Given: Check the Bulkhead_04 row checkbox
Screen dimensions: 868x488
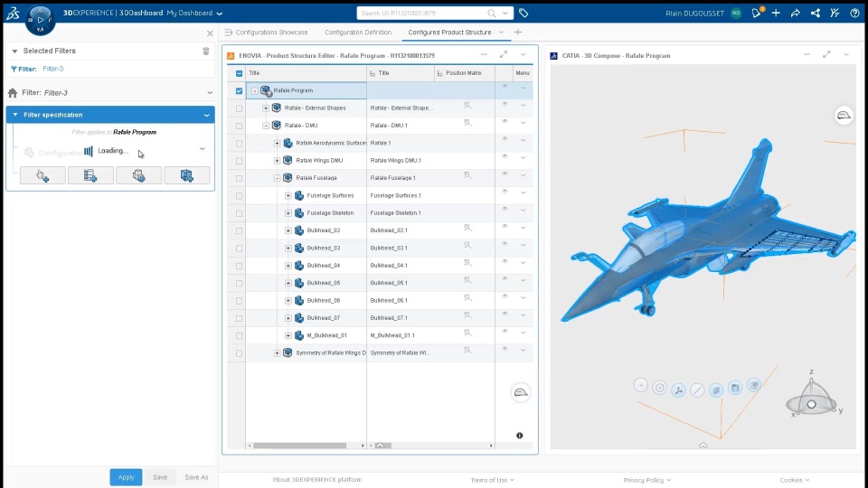Looking at the screenshot, I should pos(239,266).
